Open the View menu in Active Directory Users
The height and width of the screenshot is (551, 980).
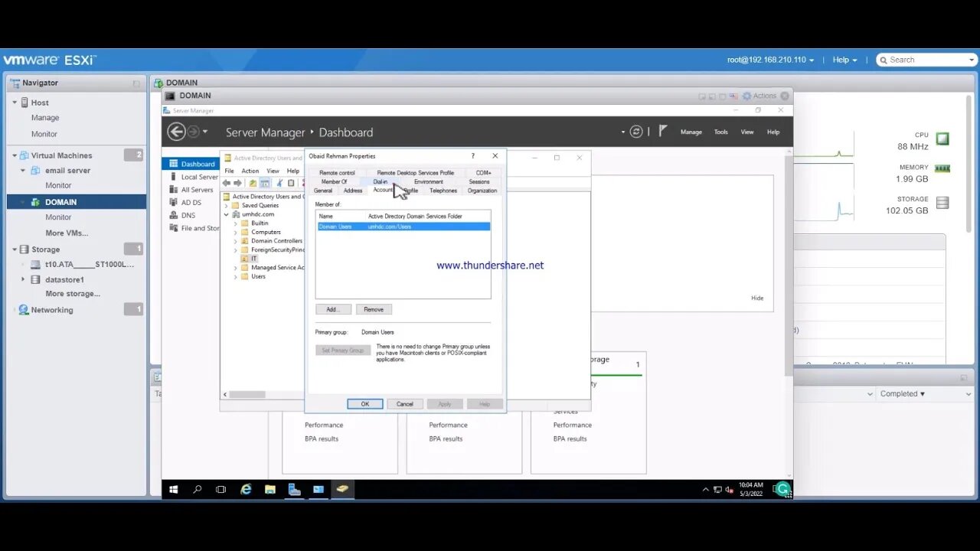pyautogui.click(x=273, y=171)
